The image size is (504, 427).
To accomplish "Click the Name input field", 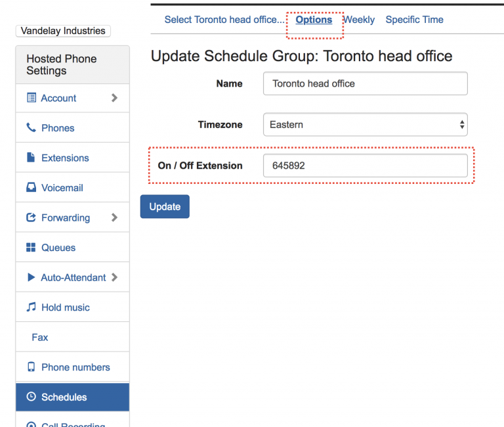I will (x=365, y=83).
